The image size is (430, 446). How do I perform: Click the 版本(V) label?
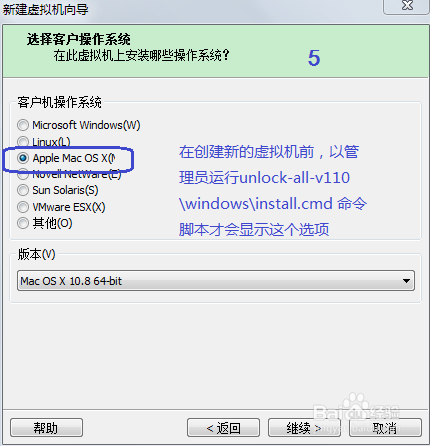pyautogui.click(x=36, y=254)
